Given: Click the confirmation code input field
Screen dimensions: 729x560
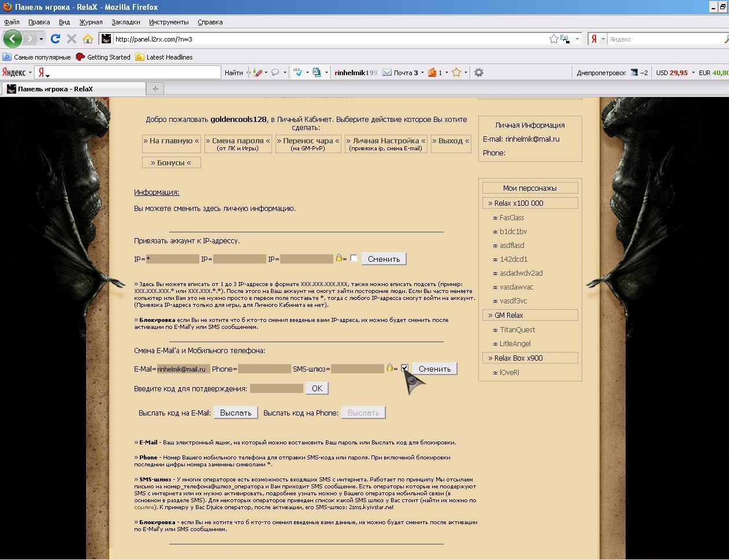Looking at the screenshot, I should coord(277,388).
